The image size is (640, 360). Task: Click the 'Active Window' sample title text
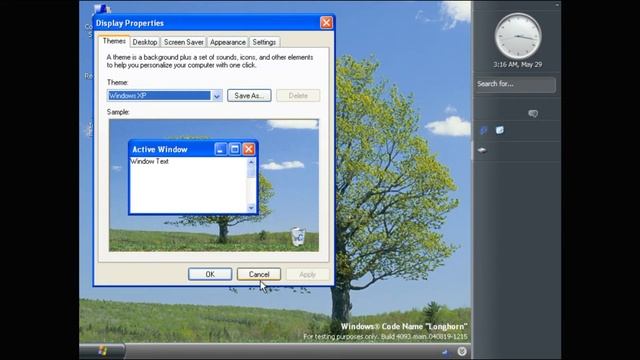tap(160, 149)
